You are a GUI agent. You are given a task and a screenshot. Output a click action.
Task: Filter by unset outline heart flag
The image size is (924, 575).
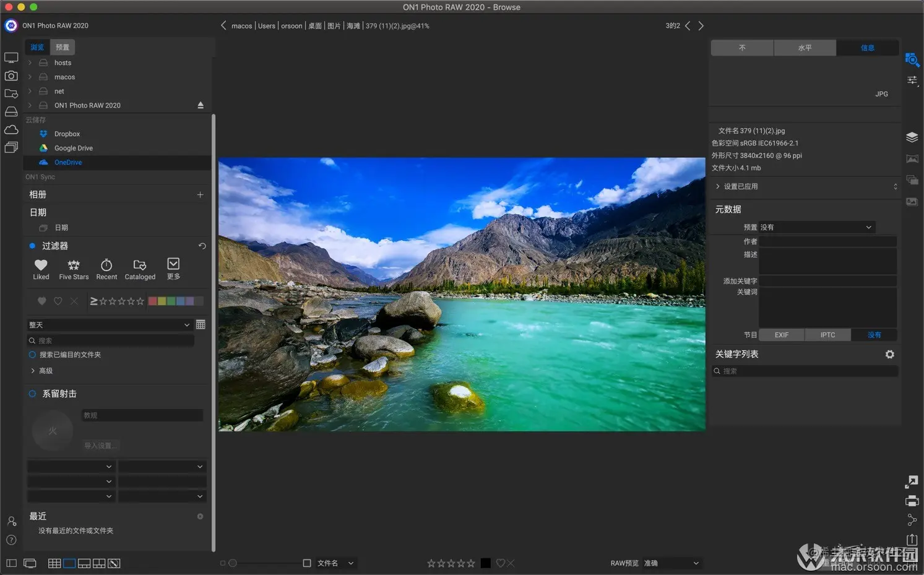pyautogui.click(x=58, y=301)
